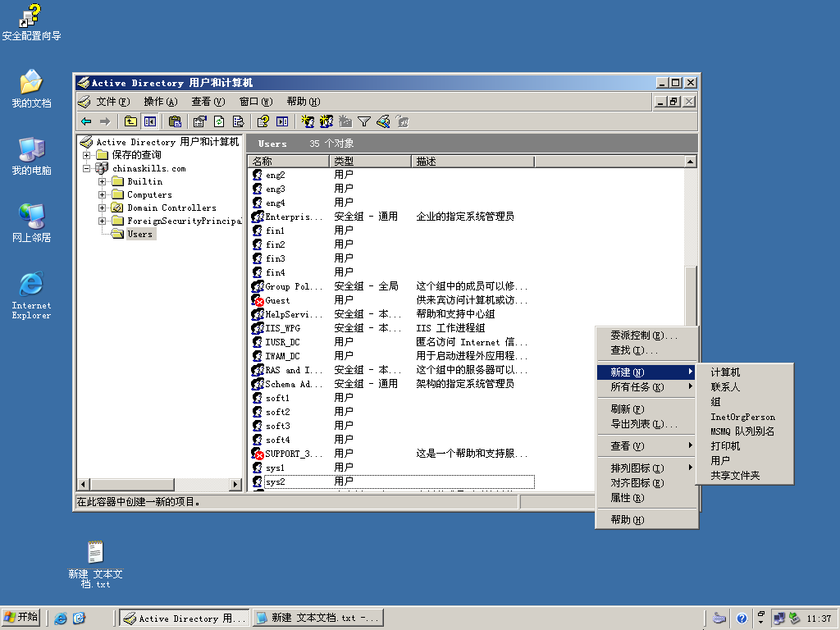
Task: Collapse the chinaskills.com tree node
Action: click(86, 168)
